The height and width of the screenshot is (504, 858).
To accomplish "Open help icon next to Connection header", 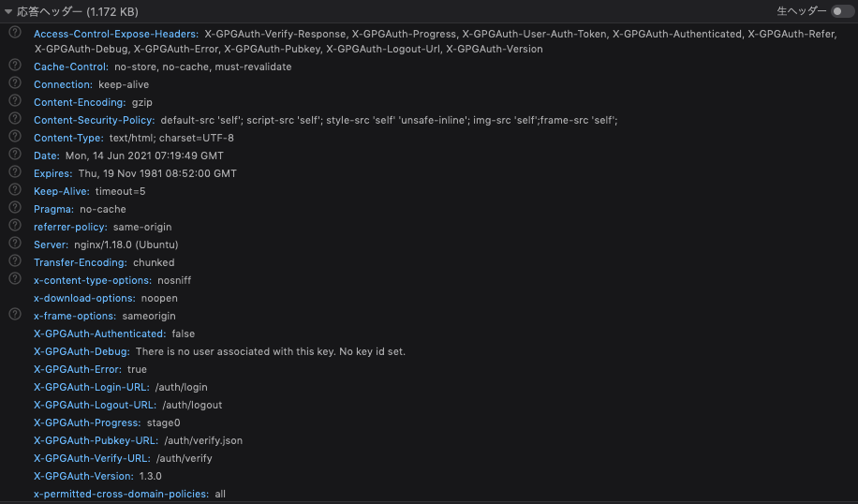I will point(15,82).
